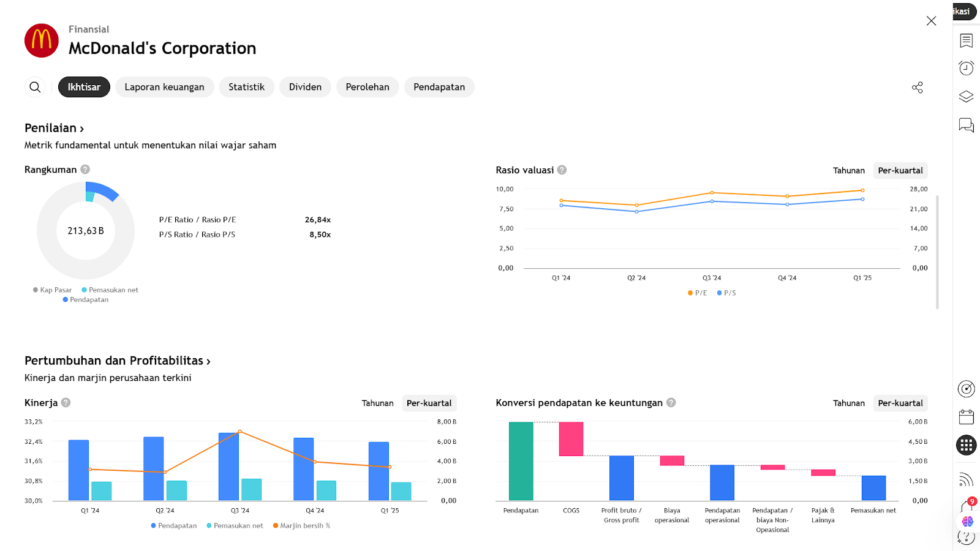
Task: Open the Dividen tab
Action: (x=305, y=87)
